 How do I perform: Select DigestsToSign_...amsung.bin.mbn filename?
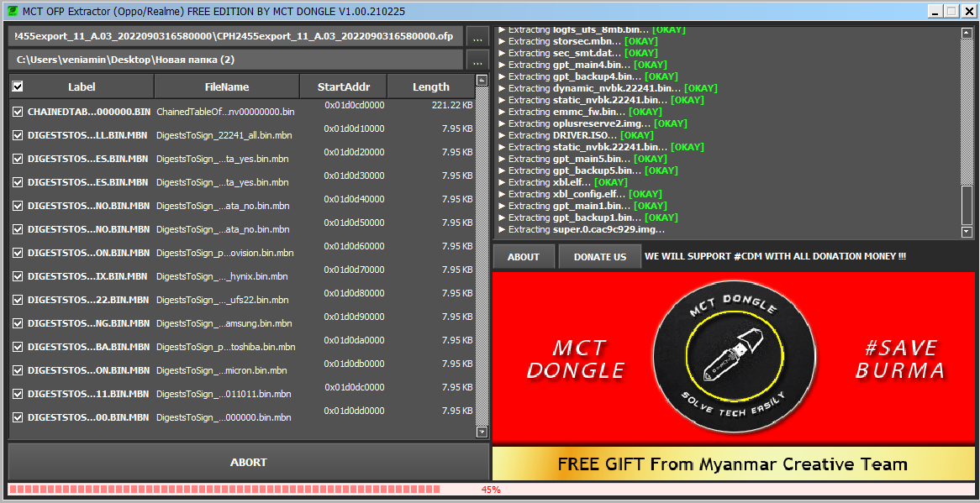(x=224, y=323)
